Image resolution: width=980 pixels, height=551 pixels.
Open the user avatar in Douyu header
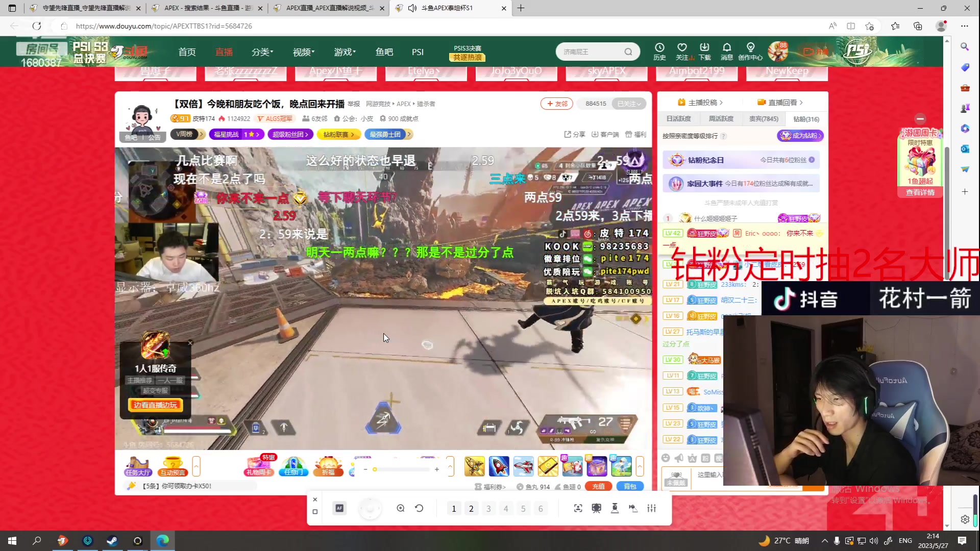778,52
